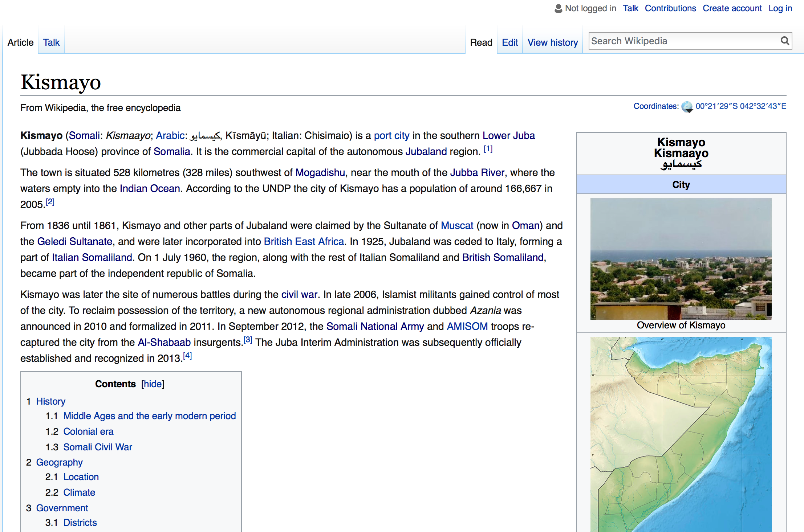Go to Colonial era section
The image size is (804, 532).
88,431
